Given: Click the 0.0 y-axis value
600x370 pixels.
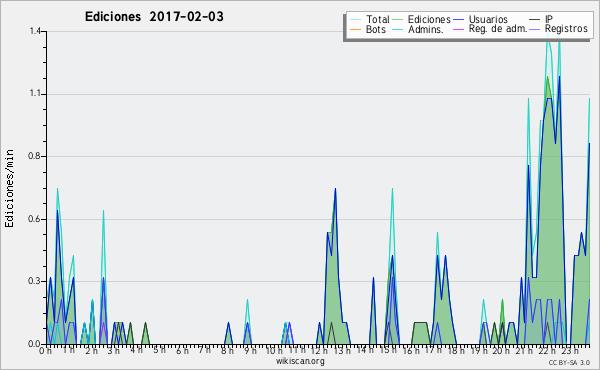Looking at the screenshot, I should point(35,344).
